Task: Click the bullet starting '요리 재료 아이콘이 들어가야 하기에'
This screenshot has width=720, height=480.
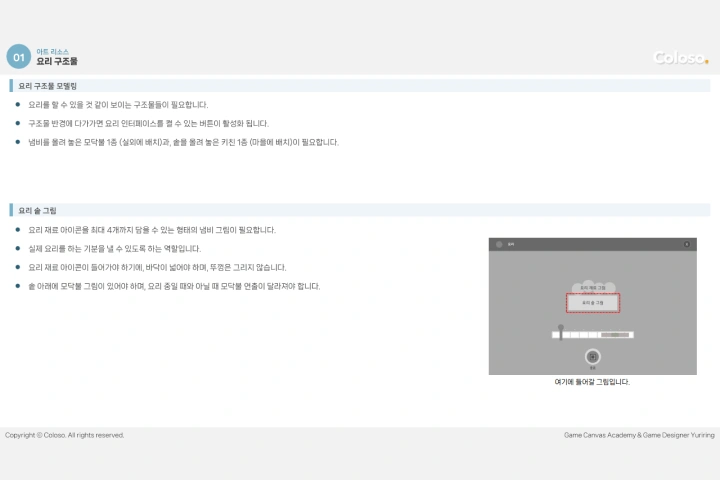Action: point(157,267)
